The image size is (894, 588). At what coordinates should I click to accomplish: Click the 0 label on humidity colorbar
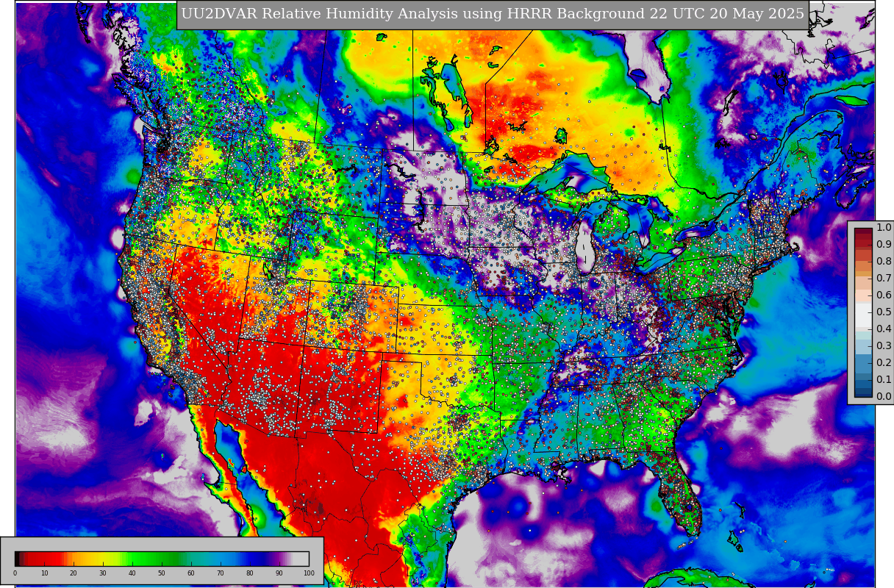15,573
